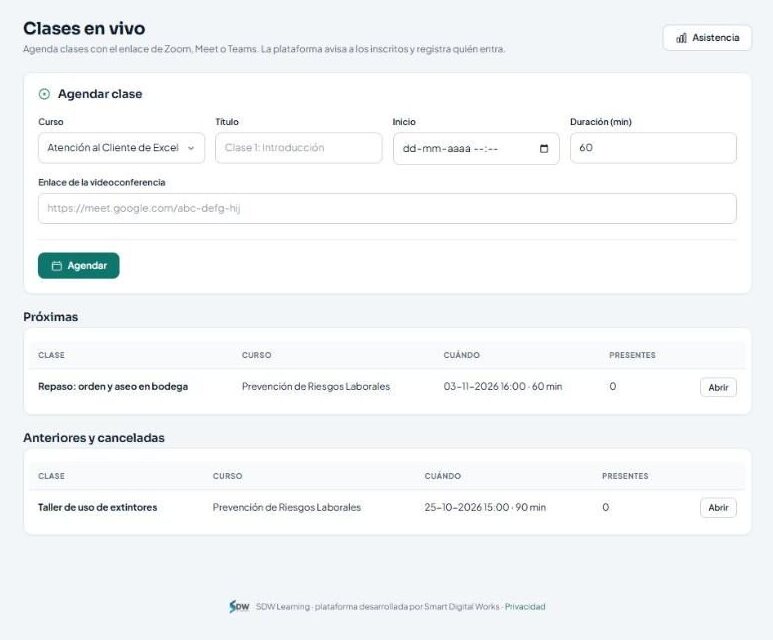Screen dimensions: 773x640
Task: Open the Asistencia report button
Action: click(x=707, y=38)
